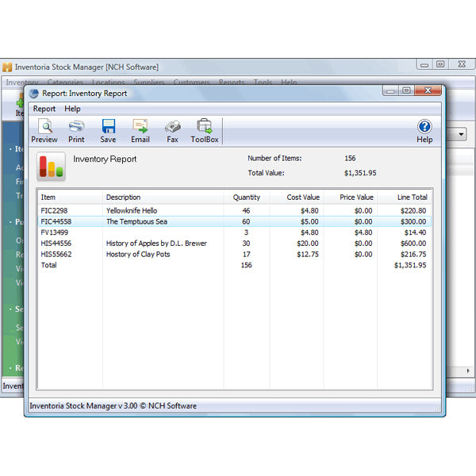
Task: Click line total $14.40
Action: [415, 232]
